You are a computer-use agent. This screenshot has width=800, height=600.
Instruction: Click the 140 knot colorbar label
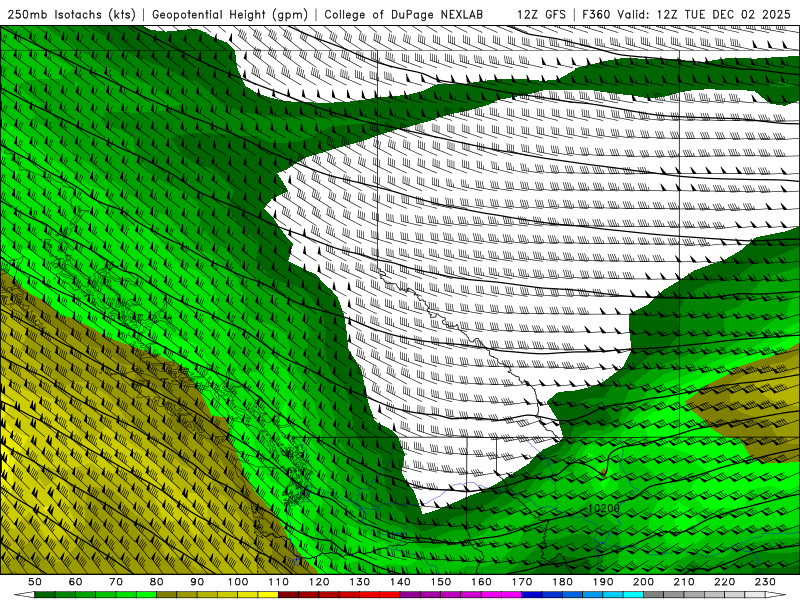400,582
